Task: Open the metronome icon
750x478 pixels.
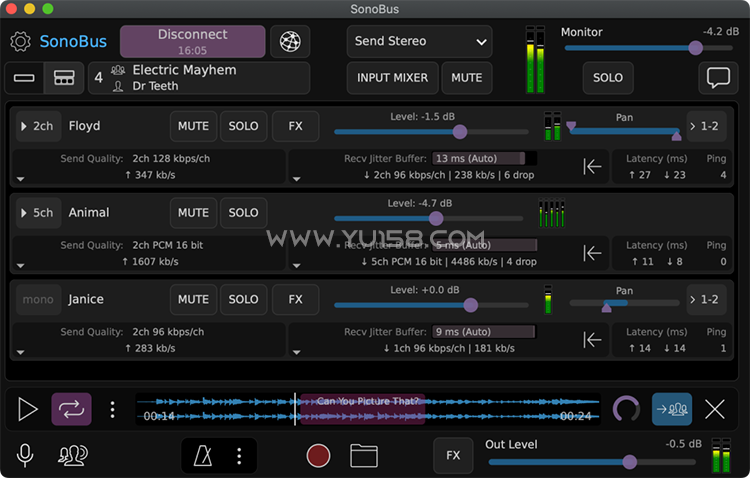Action: (x=203, y=456)
